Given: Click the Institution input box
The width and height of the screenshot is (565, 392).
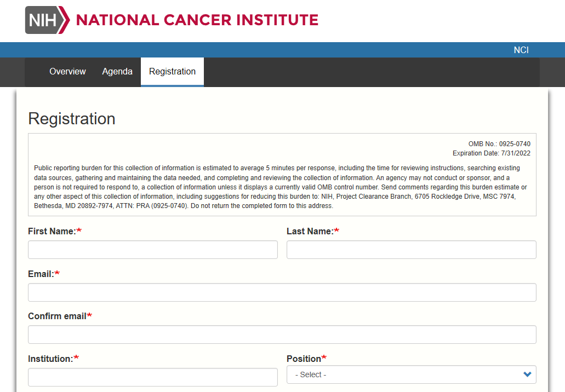Looking at the screenshot, I should point(152,377).
